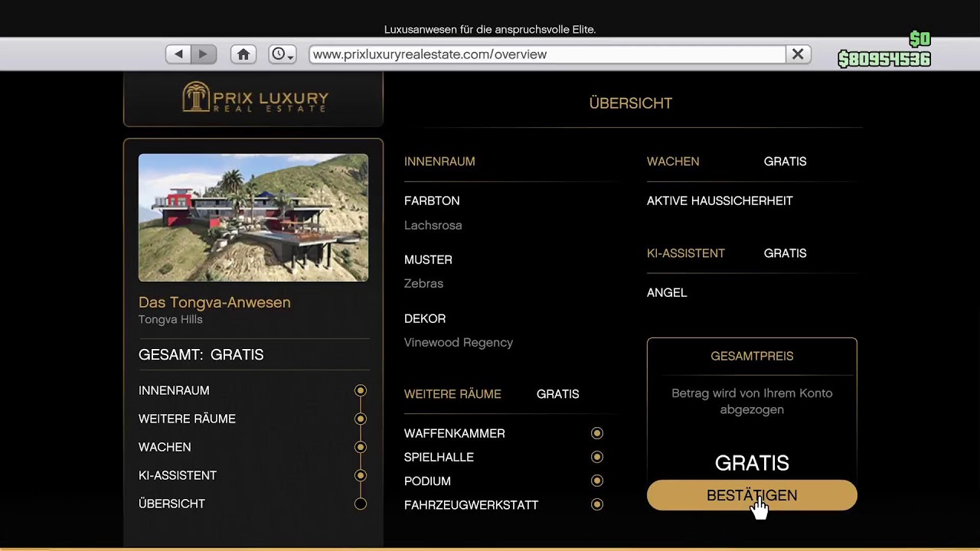Click the Farbton label
The image size is (980, 551).
coord(432,201)
